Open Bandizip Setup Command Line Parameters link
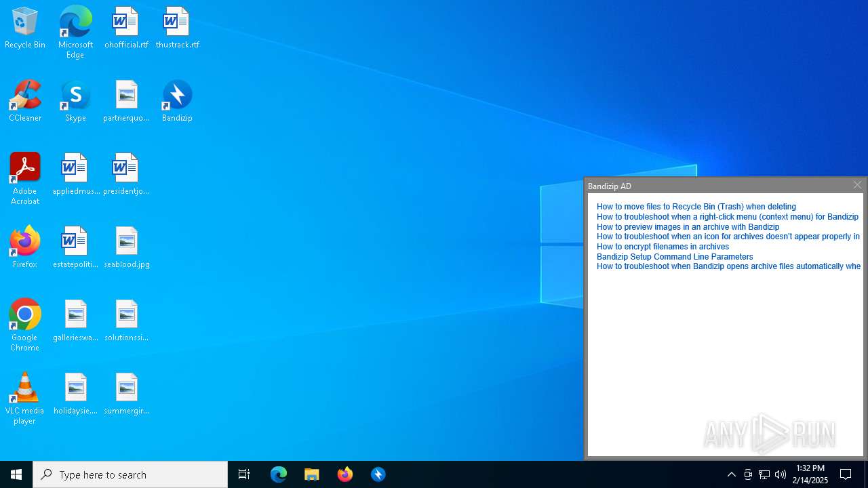The height and width of the screenshot is (488, 868). click(675, 257)
